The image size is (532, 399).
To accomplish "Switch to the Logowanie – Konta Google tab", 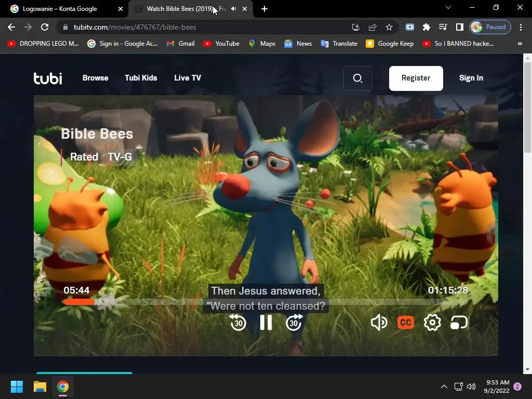I will tap(64, 9).
